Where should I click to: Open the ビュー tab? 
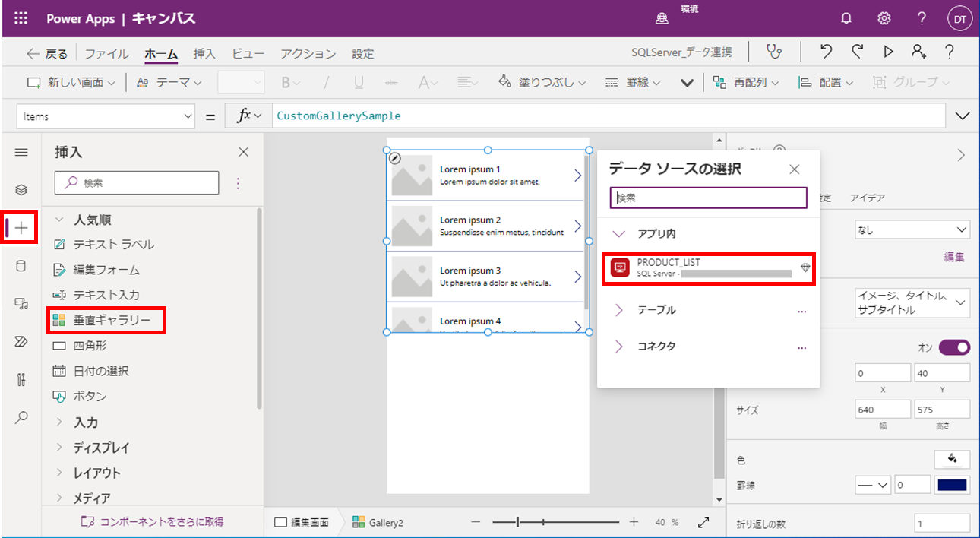[248, 53]
